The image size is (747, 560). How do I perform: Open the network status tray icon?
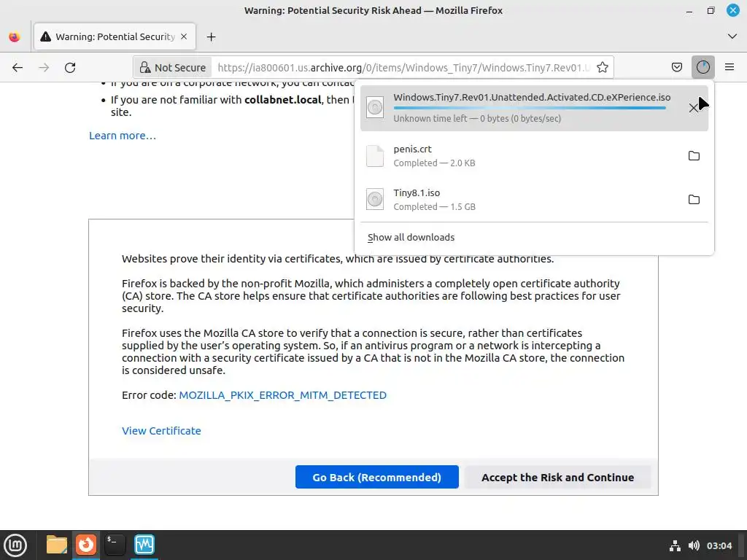tap(675, 545)
